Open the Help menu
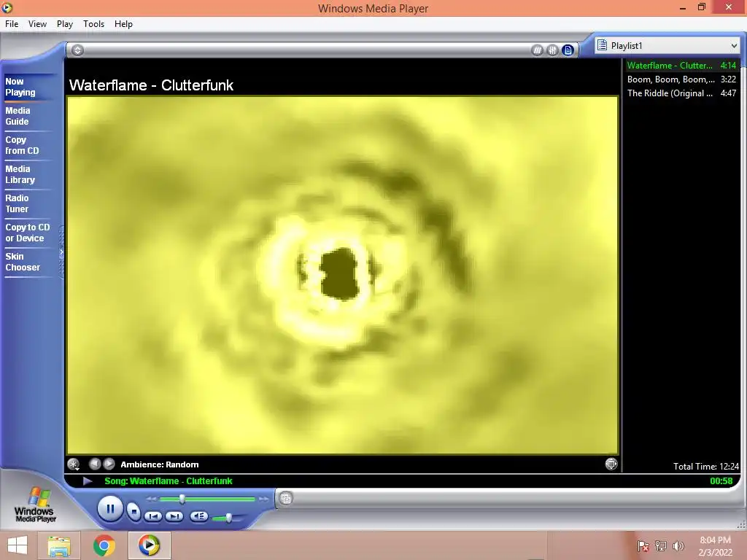This screenshot has height=560, width=747. (x=123, y=24)
